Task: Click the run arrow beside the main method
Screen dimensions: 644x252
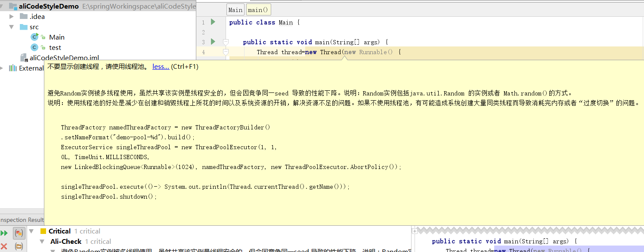Action: coord(213,42)
